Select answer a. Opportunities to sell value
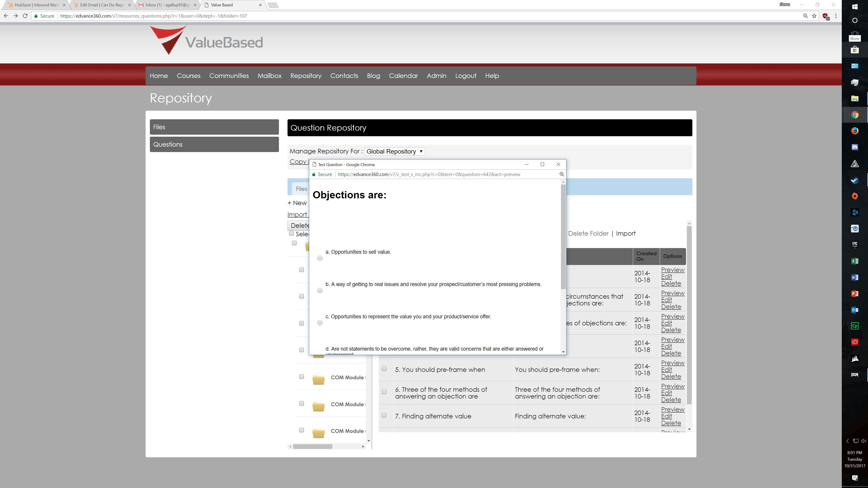The width and height of the screenshot is (868, 488). pyautogui.click(x=320, y=258)
